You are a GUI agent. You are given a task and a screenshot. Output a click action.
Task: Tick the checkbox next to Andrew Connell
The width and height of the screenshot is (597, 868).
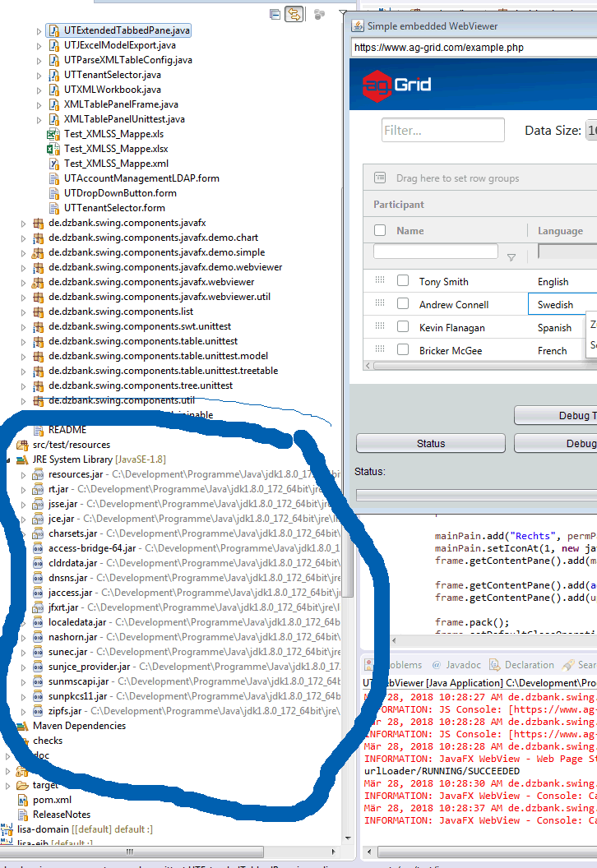[403, 304]
